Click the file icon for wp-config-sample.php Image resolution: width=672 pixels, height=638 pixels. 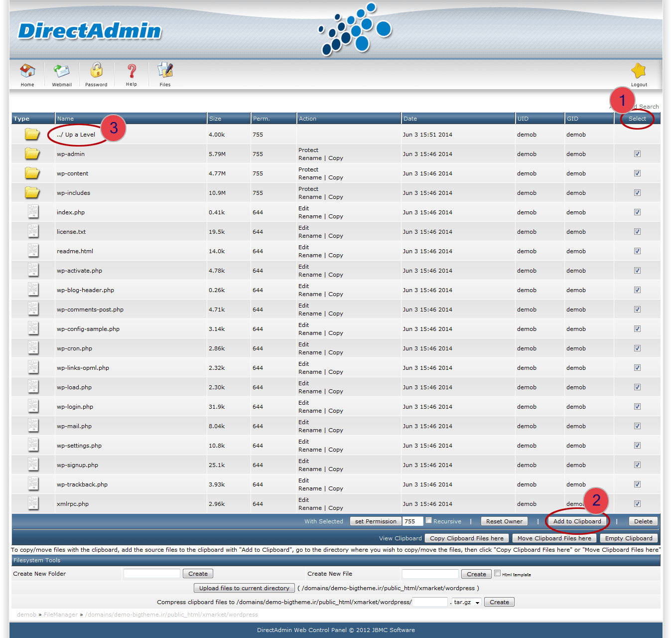point(33,328)
